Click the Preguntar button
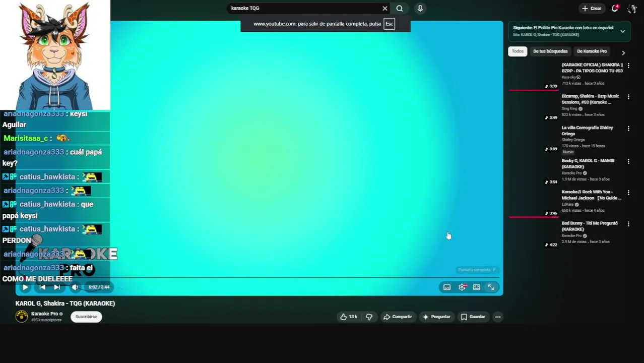644x363 pixels. click(x=436, y=317)
